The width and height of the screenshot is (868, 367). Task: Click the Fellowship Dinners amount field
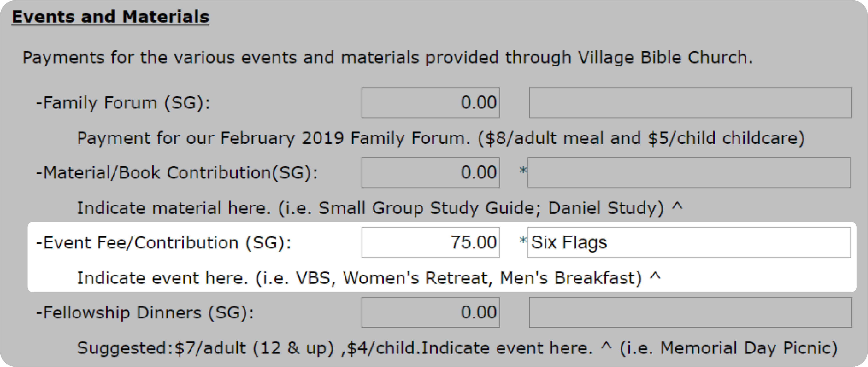(x=431, y=312)
